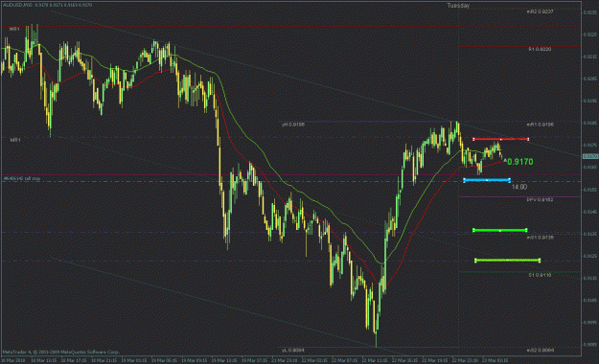599x364 pixels.
Task: Click the green 0.9170 price label
Action: click(519, 162)
